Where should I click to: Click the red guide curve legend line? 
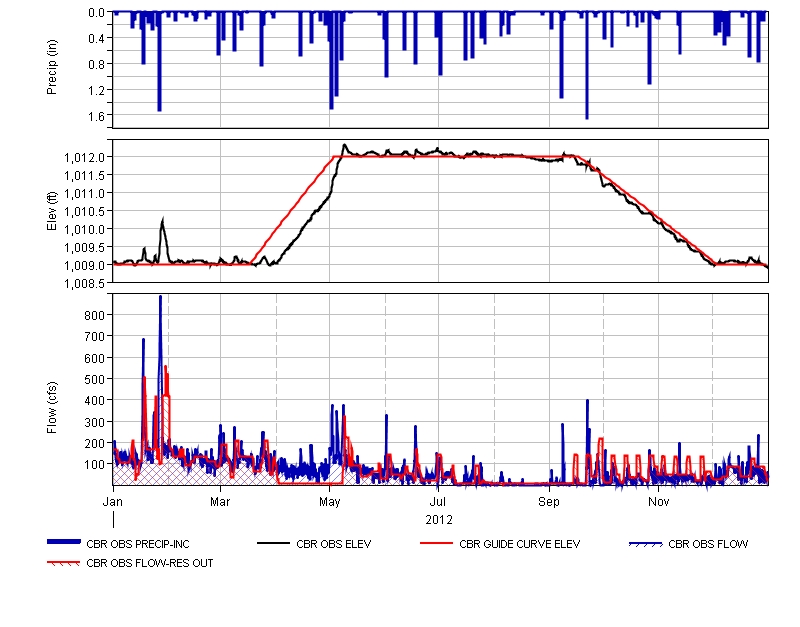436,543
